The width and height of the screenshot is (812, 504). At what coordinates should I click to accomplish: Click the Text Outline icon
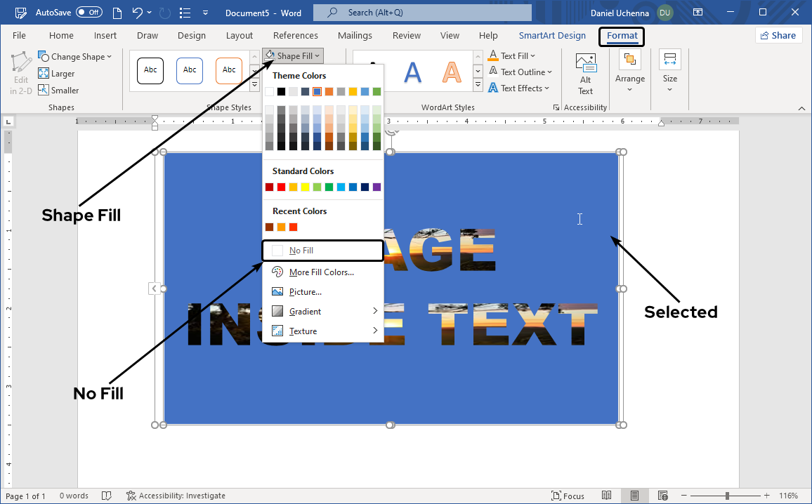coord(495,72)
